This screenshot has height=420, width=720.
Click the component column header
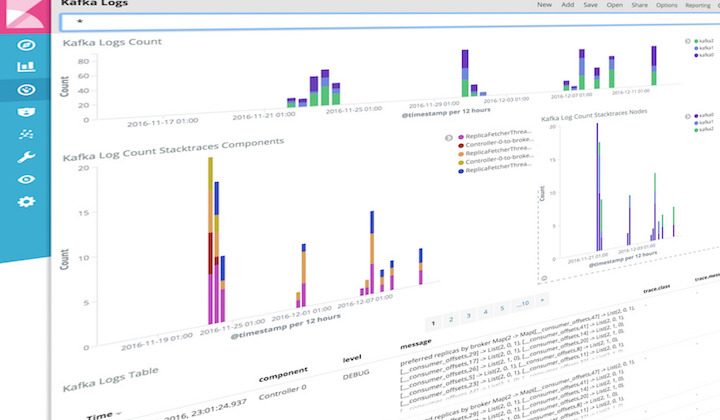click(283, 375)
